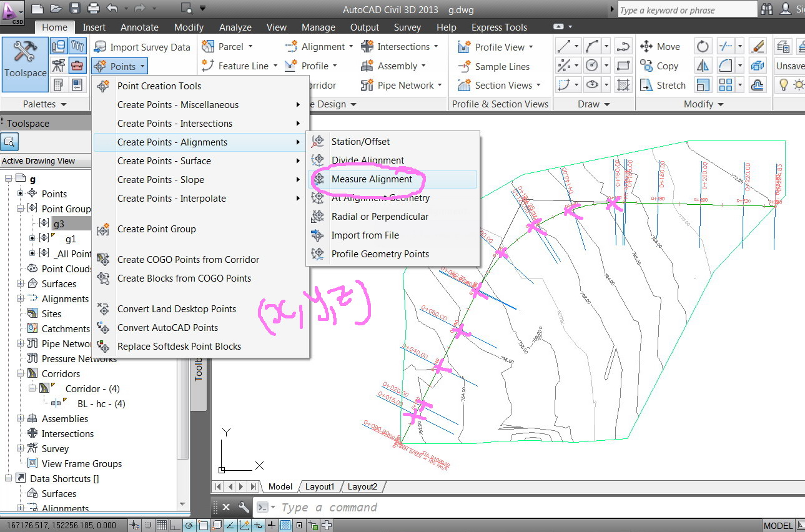
Task: Click the command line input field
Action: tap(437, 507)
